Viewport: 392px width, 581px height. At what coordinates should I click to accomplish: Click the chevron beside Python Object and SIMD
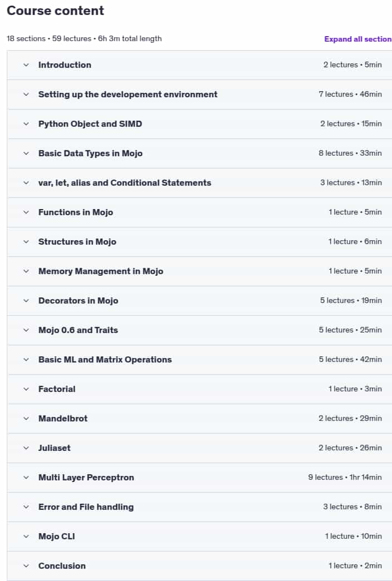coord(26,124)
